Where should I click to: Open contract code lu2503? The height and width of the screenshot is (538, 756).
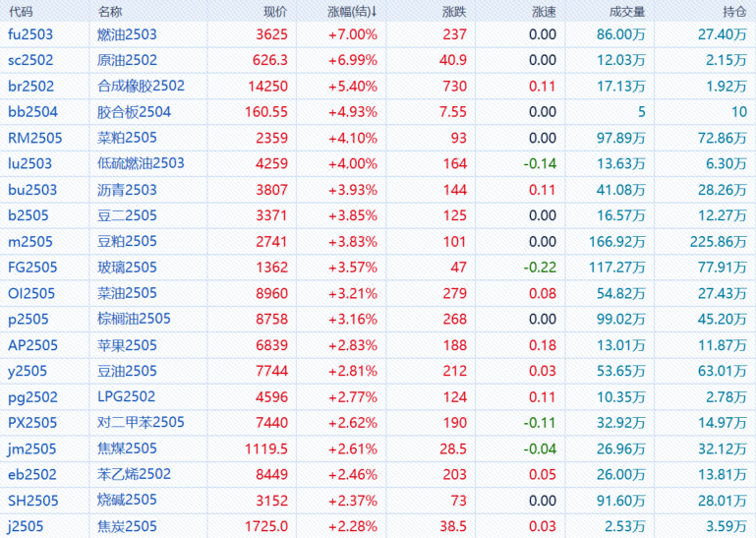[29, 163]
